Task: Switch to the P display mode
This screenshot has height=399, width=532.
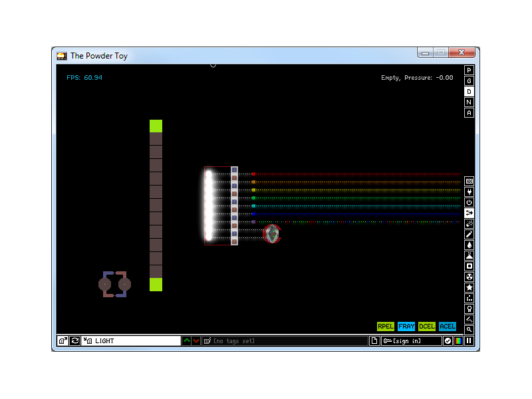Action: [x=469, y=70]
